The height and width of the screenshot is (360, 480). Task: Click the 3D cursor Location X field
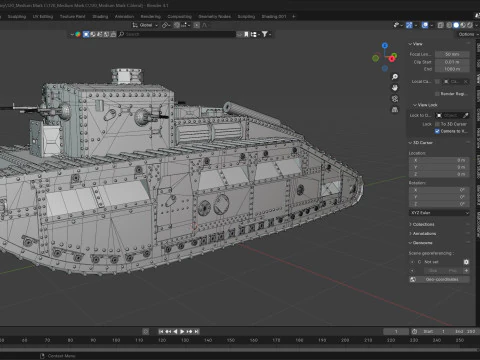[439, 160]
